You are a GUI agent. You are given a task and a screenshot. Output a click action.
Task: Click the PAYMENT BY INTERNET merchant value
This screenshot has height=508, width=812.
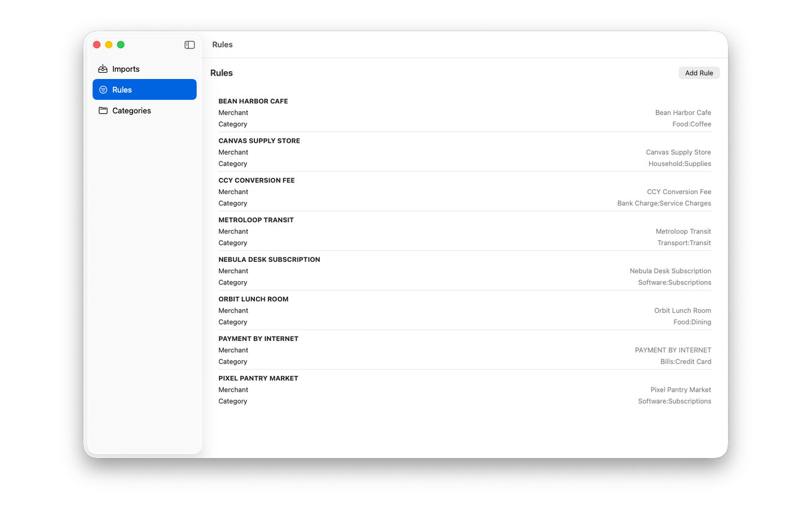point(673,350)
